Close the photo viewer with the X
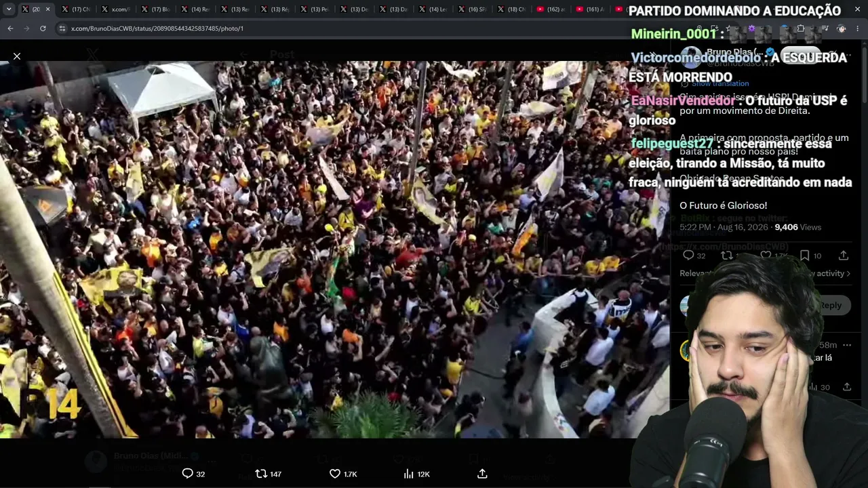Image resolution: width=868 pixels, height=488 pixels. pos(17,56)
